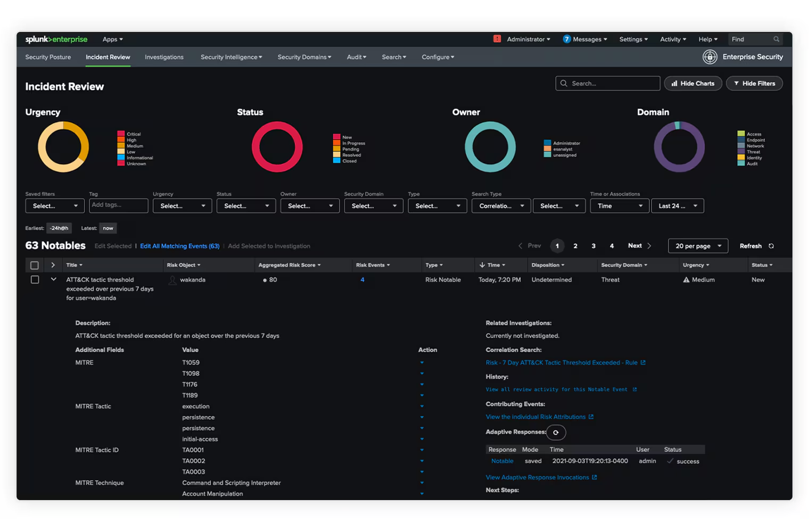
Task: Open the Security Intelligence menu
Action: click(x=231, y=57)
